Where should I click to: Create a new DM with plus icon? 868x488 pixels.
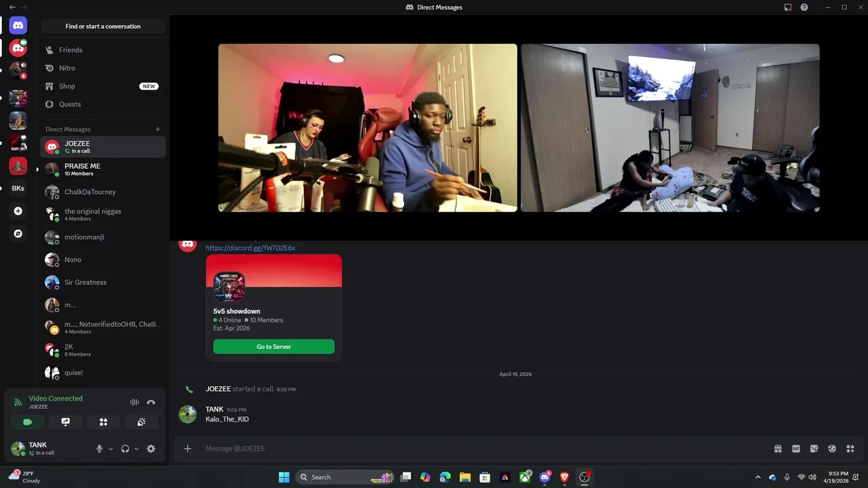158,129
